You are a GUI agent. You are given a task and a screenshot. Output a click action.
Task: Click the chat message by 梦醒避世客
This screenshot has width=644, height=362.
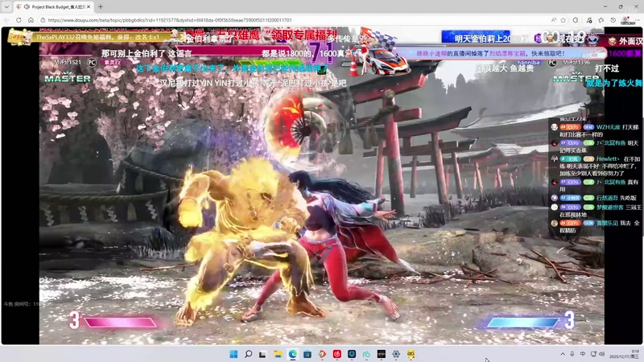pos(596,211)
